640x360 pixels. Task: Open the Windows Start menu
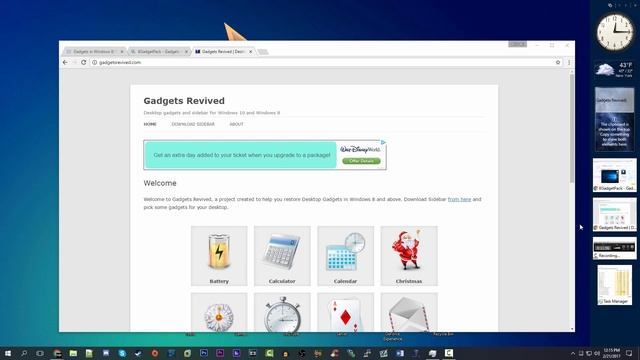pos(8,353)
